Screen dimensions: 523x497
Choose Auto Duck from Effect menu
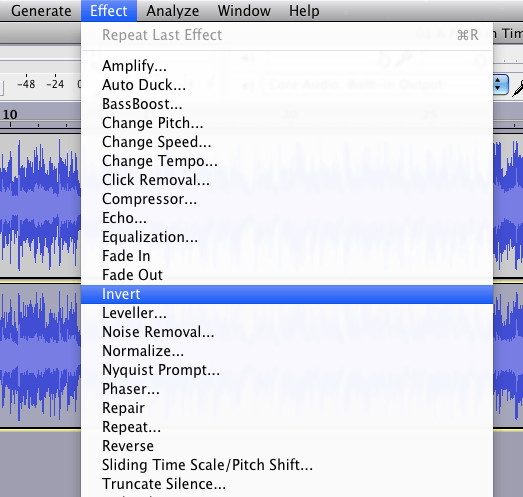pos(287,85)
